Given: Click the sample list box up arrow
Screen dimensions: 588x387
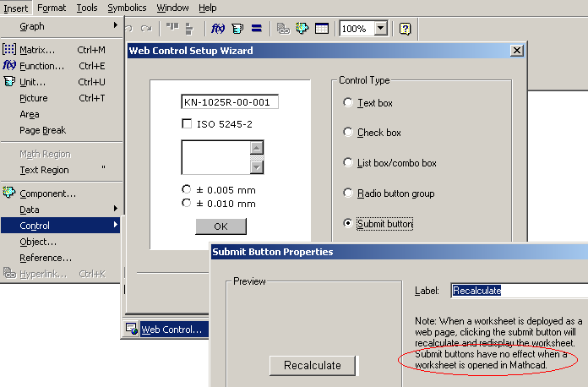Looking at the screenshot, I should point(257,148).
